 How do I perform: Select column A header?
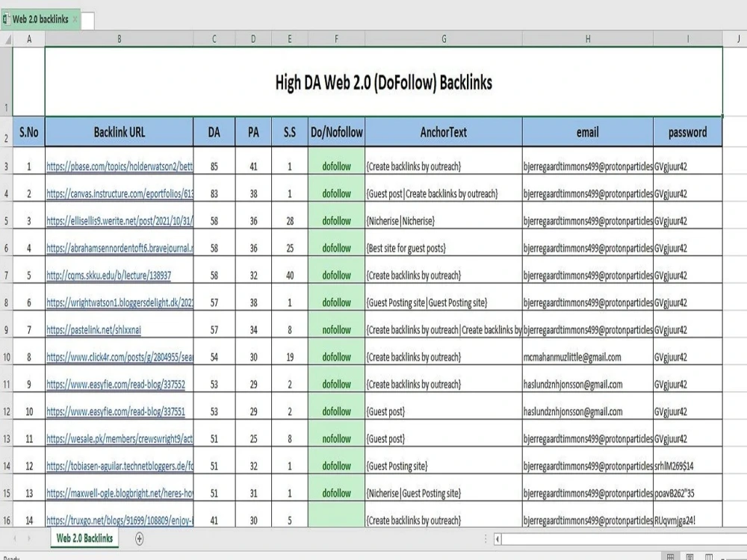pos(29,39)
